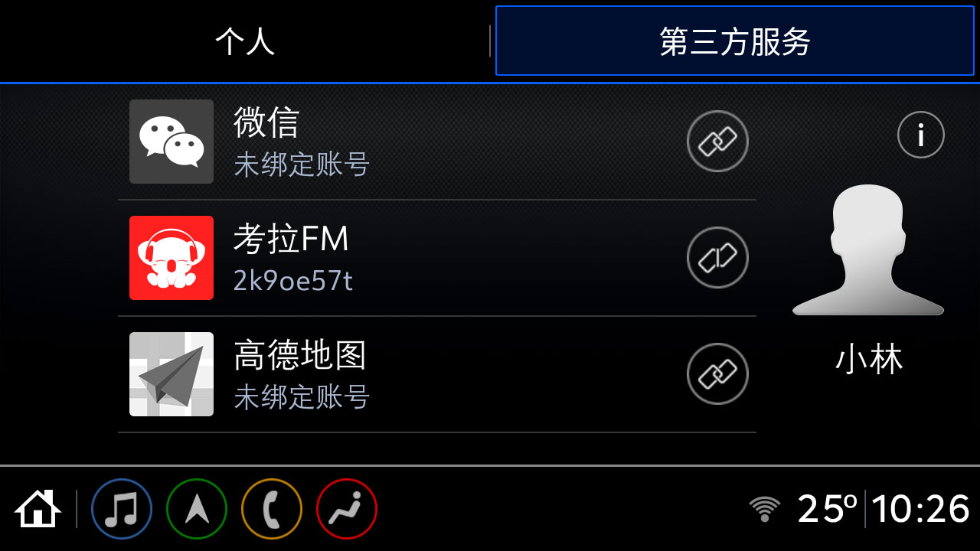Check the Wi-Fi signal indicator
Screen dimensions: 980x551
pyautogui.click(x=764, y=509)
